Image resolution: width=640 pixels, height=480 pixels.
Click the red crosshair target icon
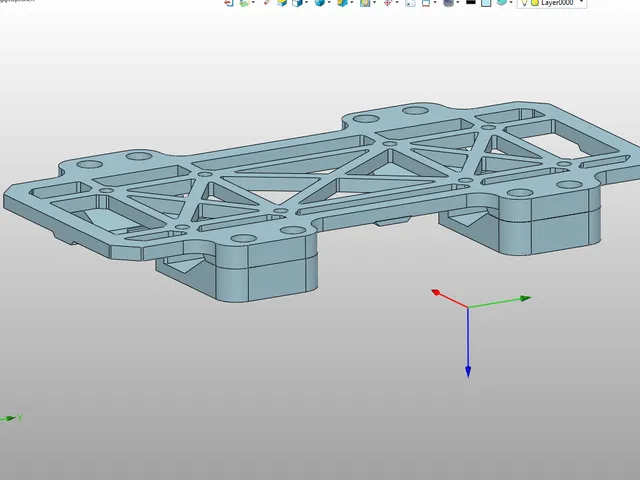(387, 3)
